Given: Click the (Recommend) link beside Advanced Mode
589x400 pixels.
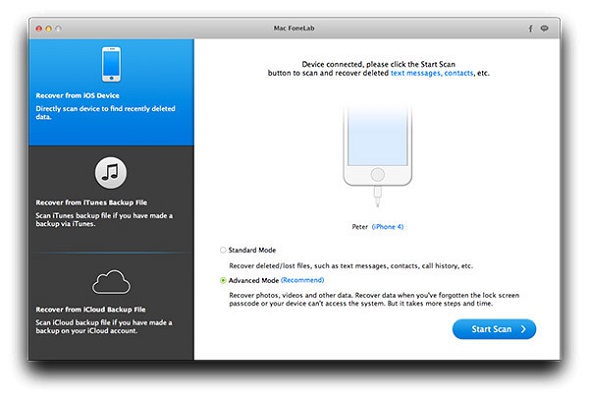Looking at the screenshot, I should [x=302, y=280].
